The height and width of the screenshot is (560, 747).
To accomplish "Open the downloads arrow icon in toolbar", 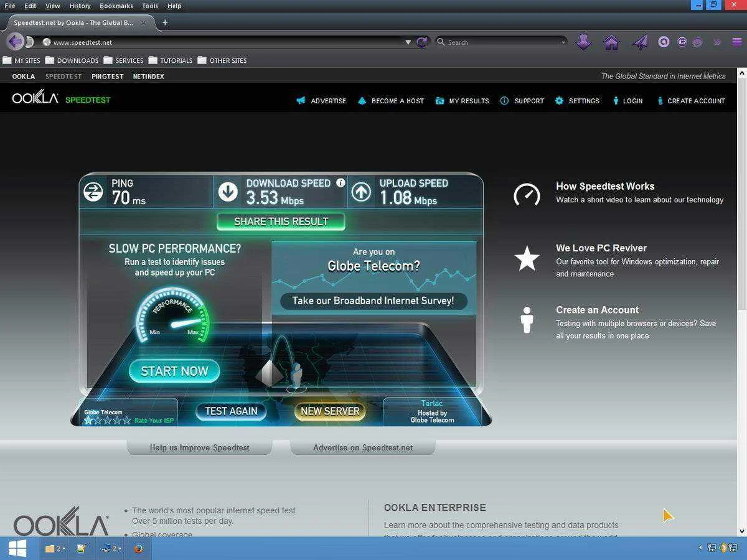I will pyautogui.click(x=583, y=42).
